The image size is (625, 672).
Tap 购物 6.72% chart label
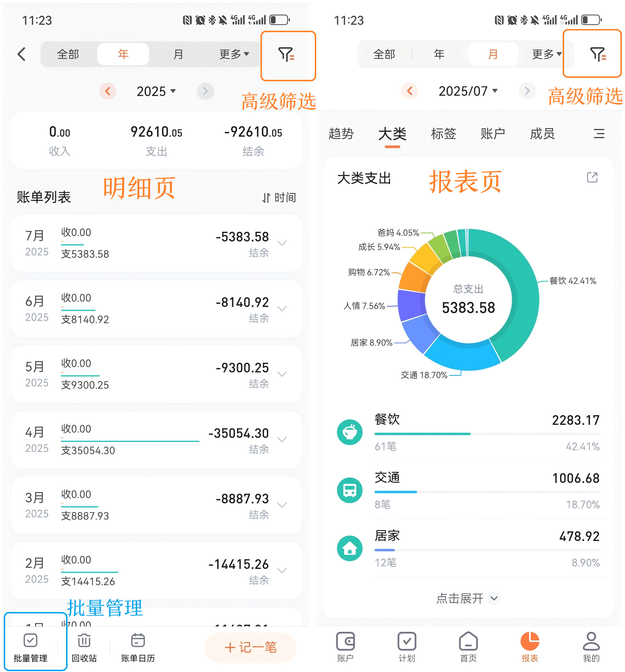click(x=369, y=272)
